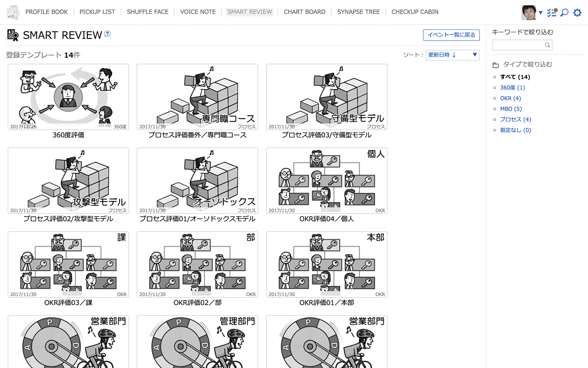Viewport: 588px width, 368px height.
Task: Click the OKR評価01／本部 caption
Action: (x=327, y=303)
